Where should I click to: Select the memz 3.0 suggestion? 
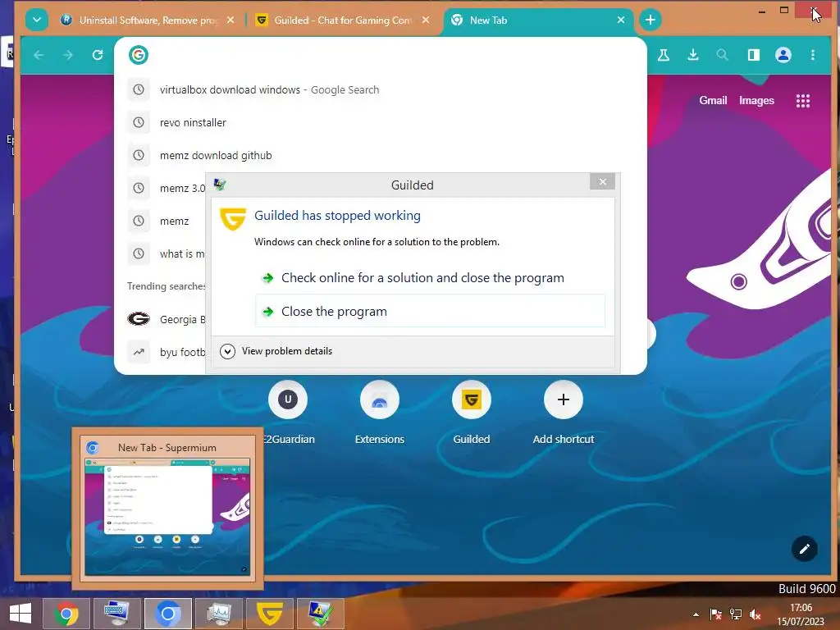[x=166, y=188]
